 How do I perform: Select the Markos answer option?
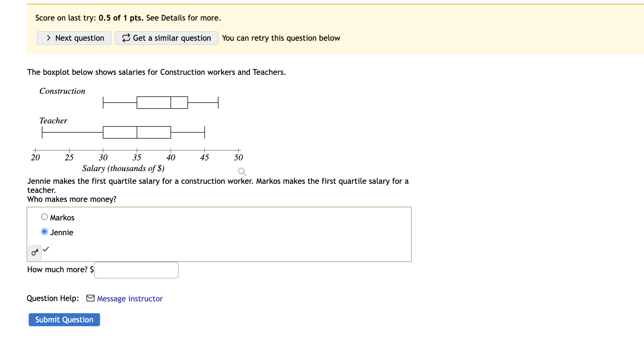click(x=62, y=217)
